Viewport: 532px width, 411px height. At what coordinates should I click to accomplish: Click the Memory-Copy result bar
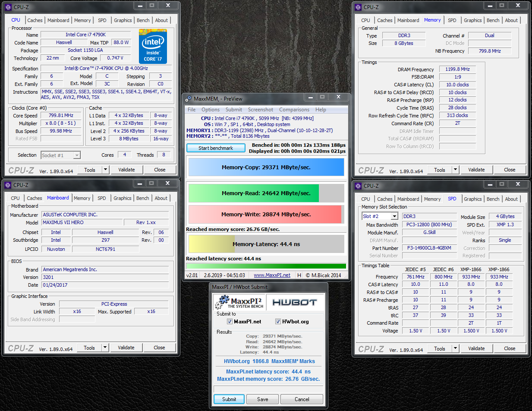[x=266, y=167]
